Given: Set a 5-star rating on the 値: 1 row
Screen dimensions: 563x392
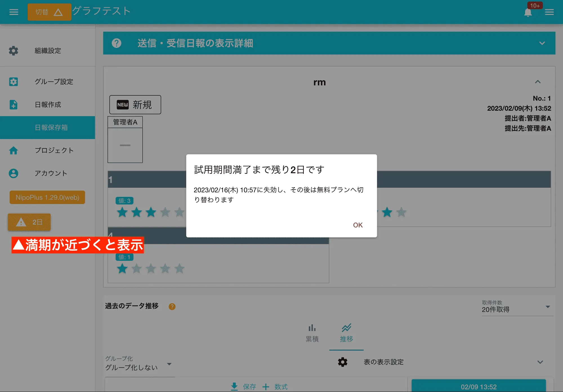Looking at the screenshot, I should click(179, 268).
